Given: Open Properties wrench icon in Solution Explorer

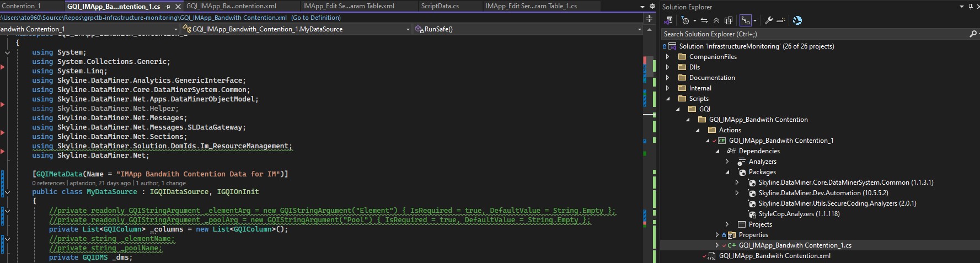Looking at the screenshot, I should click(768, 20).
